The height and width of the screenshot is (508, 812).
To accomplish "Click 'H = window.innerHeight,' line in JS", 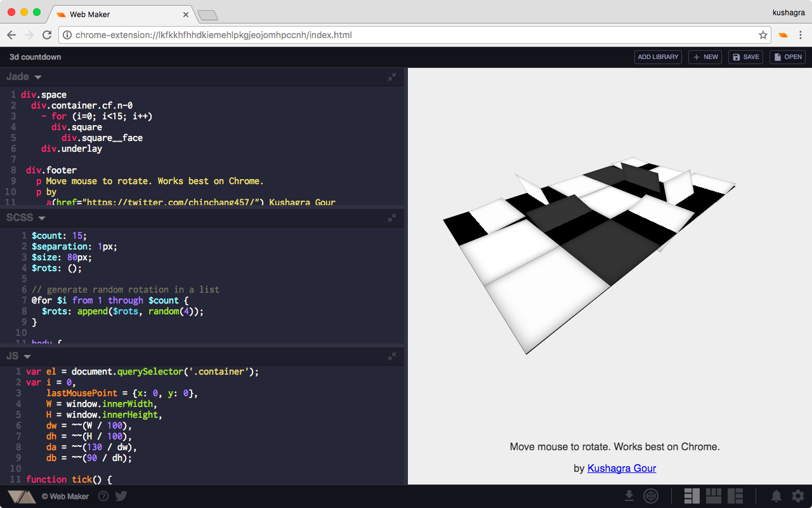I will [104, 415].
